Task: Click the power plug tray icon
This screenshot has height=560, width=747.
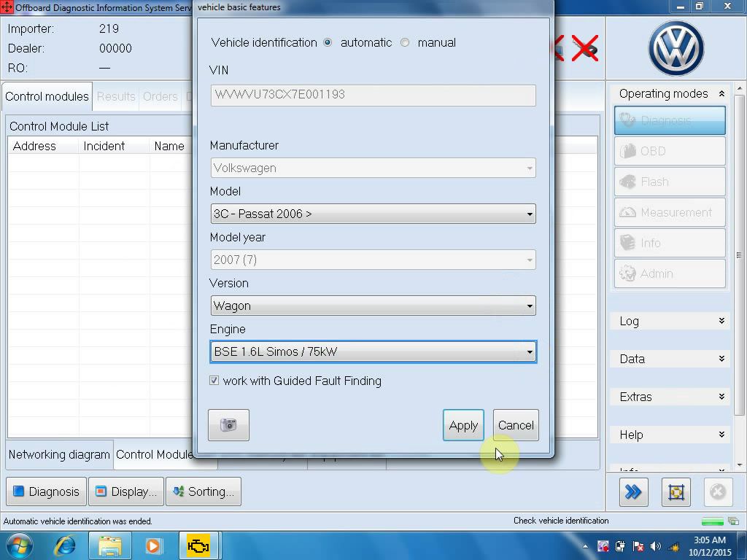Action: pos(620,546)
